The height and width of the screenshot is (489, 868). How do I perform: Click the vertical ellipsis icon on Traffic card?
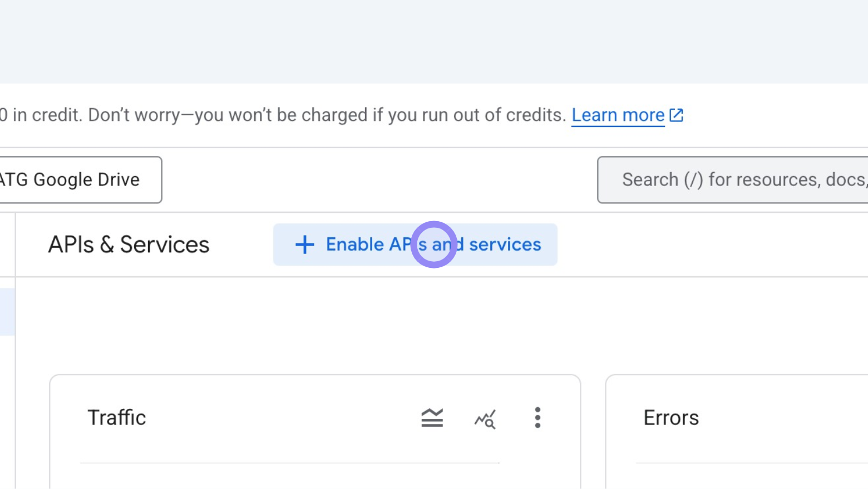(x=537, y=418)
